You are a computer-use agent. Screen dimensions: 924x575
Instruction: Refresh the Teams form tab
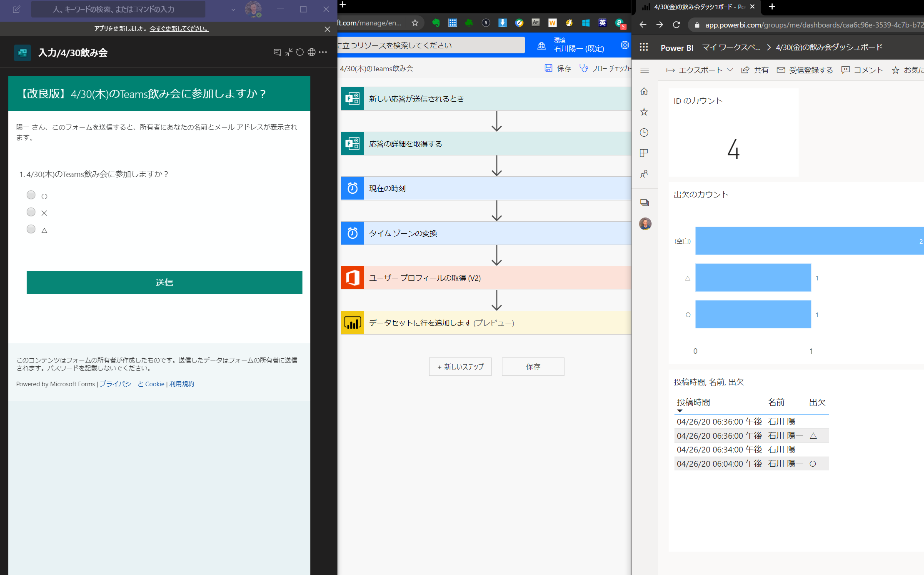(300, 52)
